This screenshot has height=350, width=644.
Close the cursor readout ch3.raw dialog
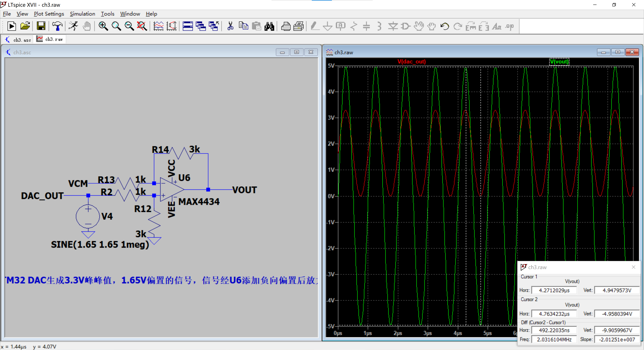(633, 267)
